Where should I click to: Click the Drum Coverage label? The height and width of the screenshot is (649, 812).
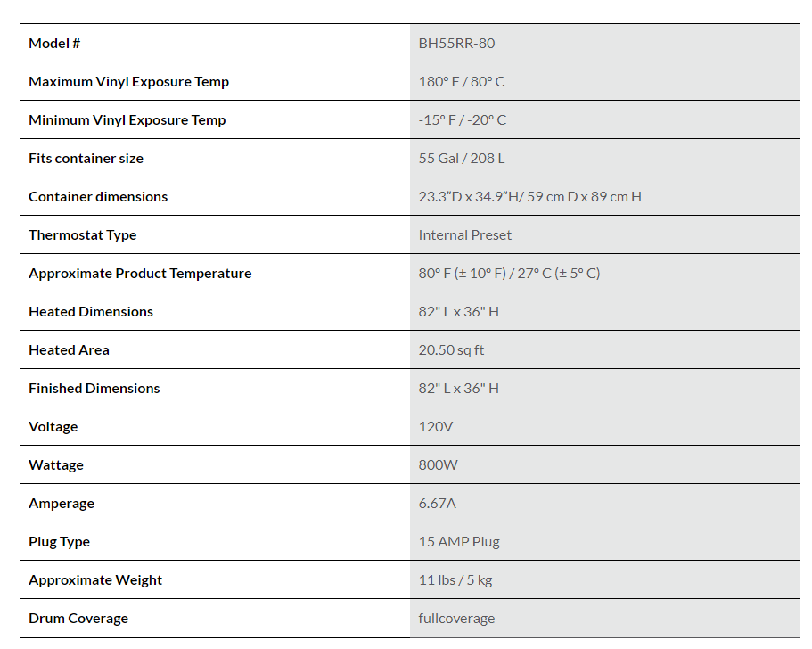coord(78,618)
